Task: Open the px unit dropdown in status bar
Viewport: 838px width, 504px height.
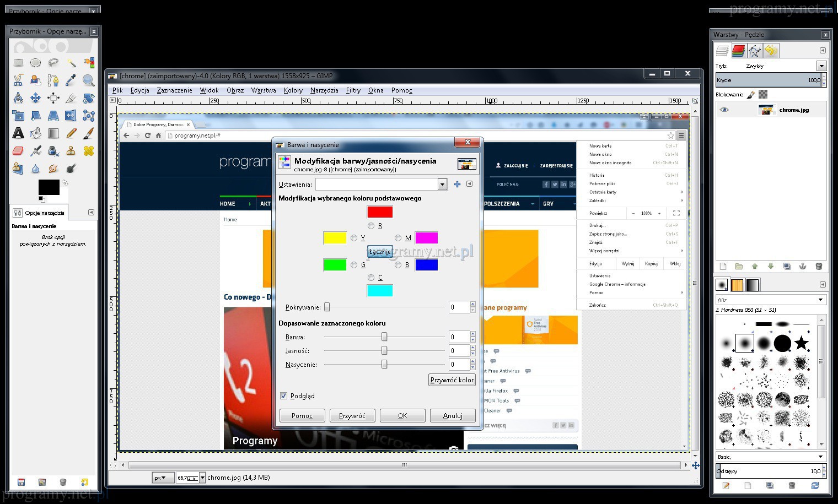Action: pos(163,478)
